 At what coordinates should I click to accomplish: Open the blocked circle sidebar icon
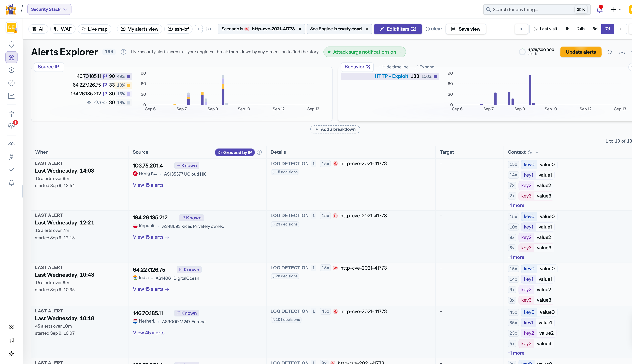click(11, 83)
